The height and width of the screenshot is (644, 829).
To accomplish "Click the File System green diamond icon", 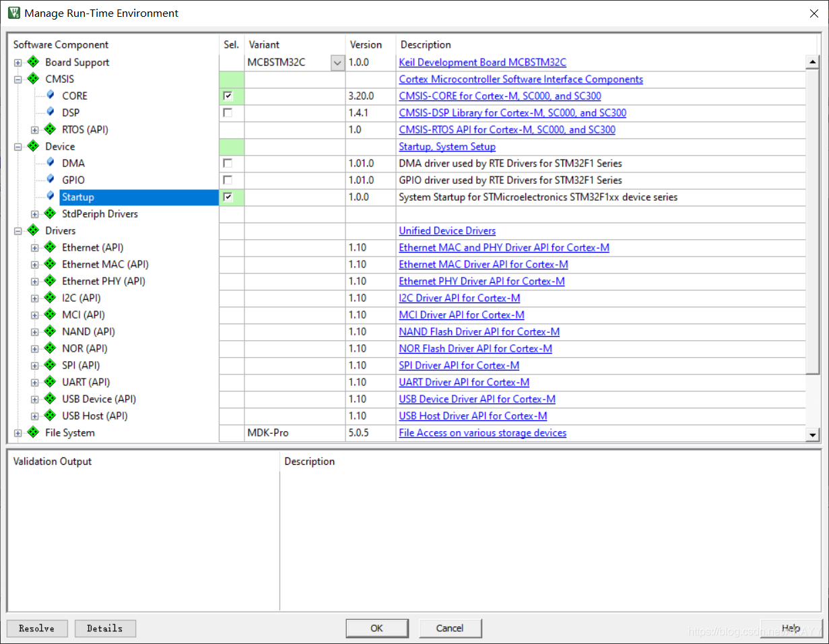I will point(34,432).
